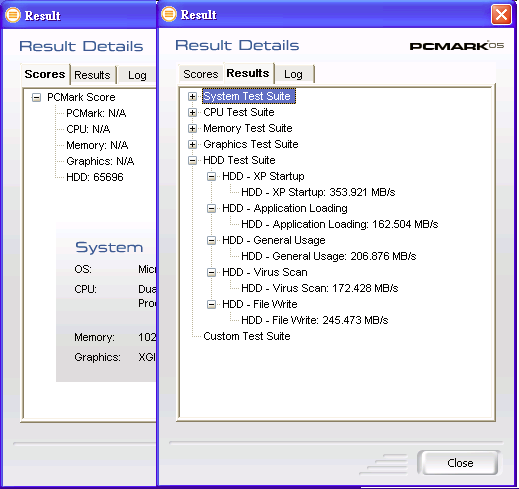Select the Memory Test Suite item
Viewport: 519px width, 489px height.
click(x=248, y=128)
